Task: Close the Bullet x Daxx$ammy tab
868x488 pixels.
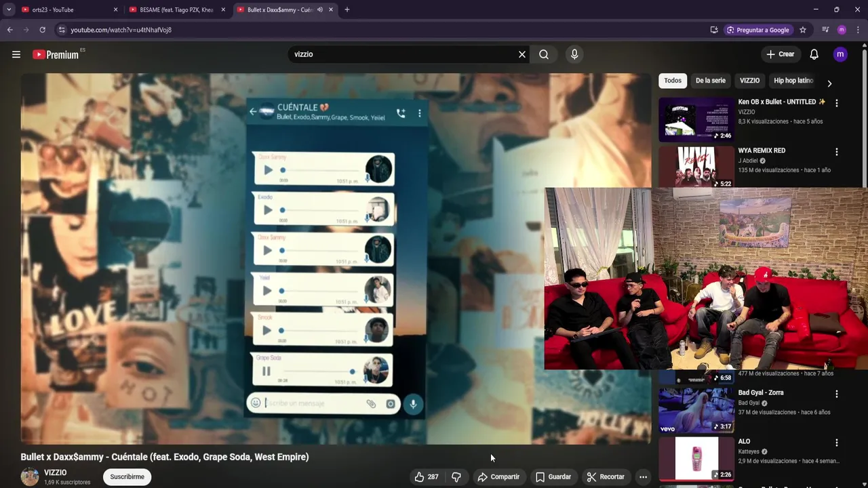Action: click(x=331, y=9)
